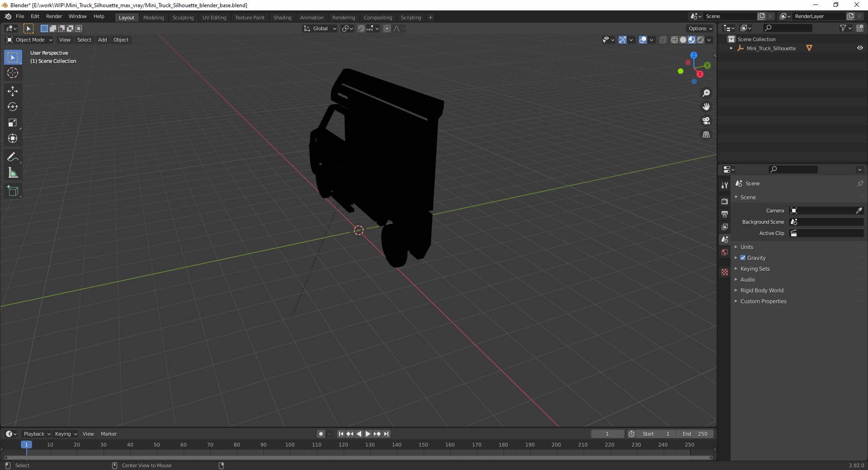This screenshot has height=470, width=868.
Task: Click the pan view hand icon
Action: [x=706, y=107]
